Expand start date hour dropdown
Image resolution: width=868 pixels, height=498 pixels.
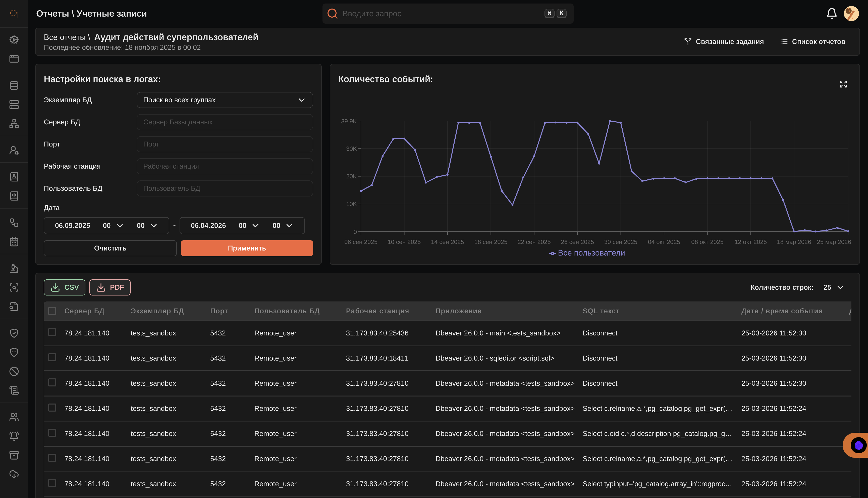[113, 226]
